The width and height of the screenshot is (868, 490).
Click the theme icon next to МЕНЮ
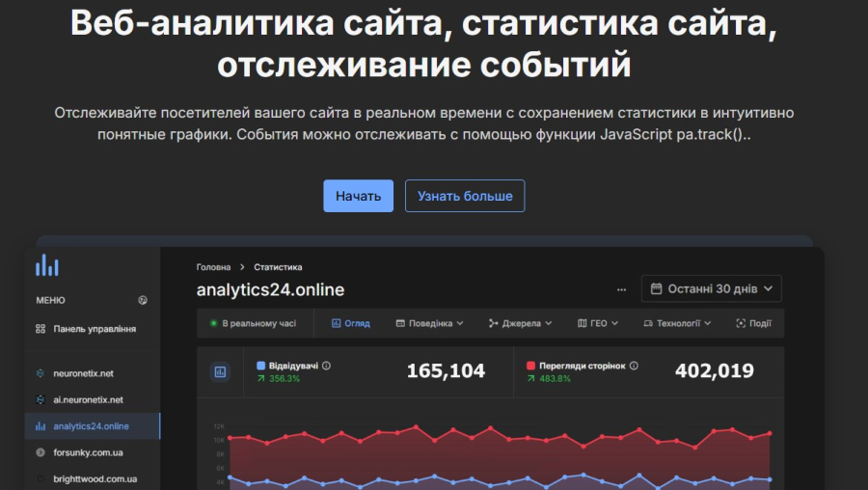pyautogui.click(x=143, y=300)
